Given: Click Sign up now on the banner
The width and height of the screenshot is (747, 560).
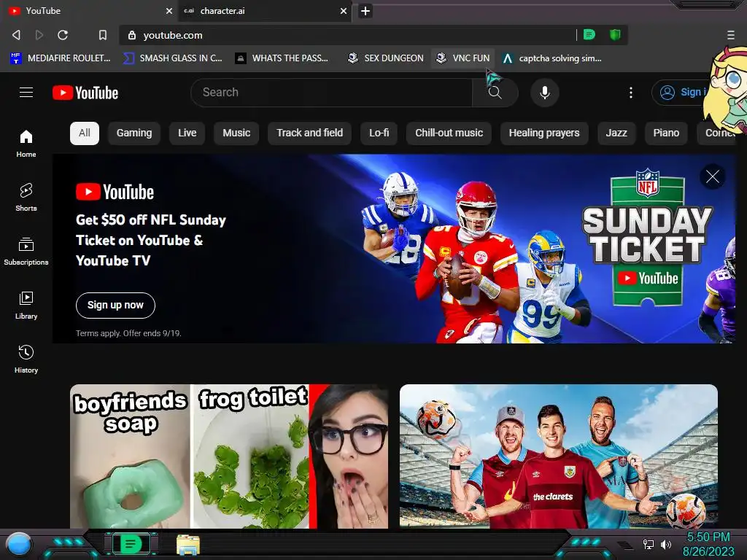Looking at the screenshot, I should pyautogui.click(x=115, y=306).
